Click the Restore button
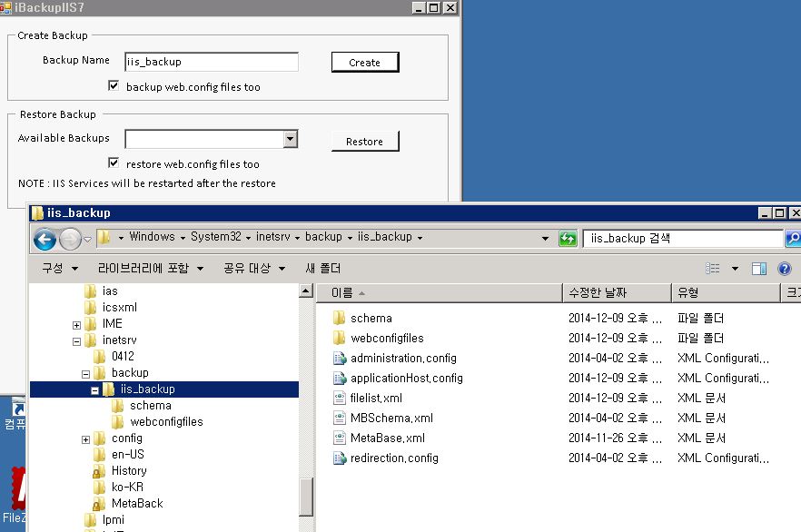This screenshot has height=532, width=801. [364, 142]
